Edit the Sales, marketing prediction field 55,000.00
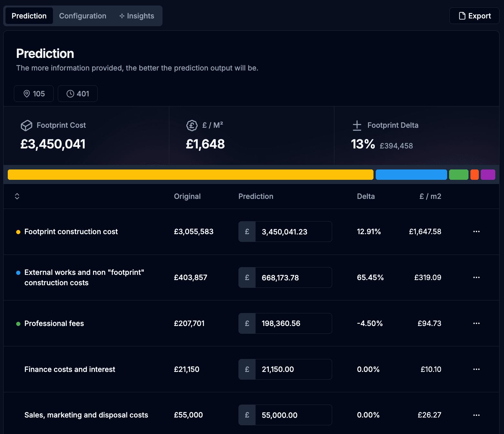This screenshot has width=504, height=434. click(293, 415)
